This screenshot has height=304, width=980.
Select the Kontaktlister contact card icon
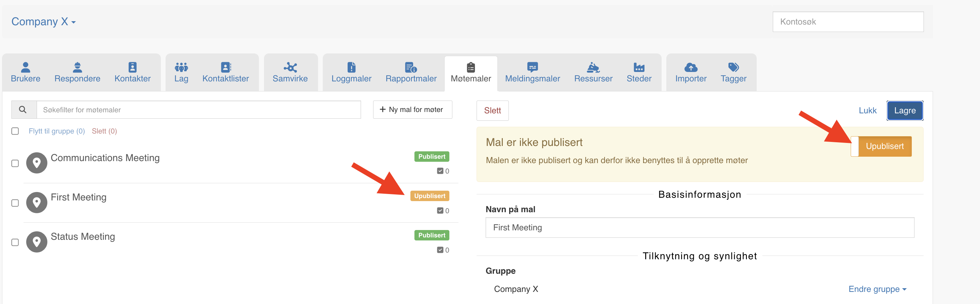tap(226, 67)
